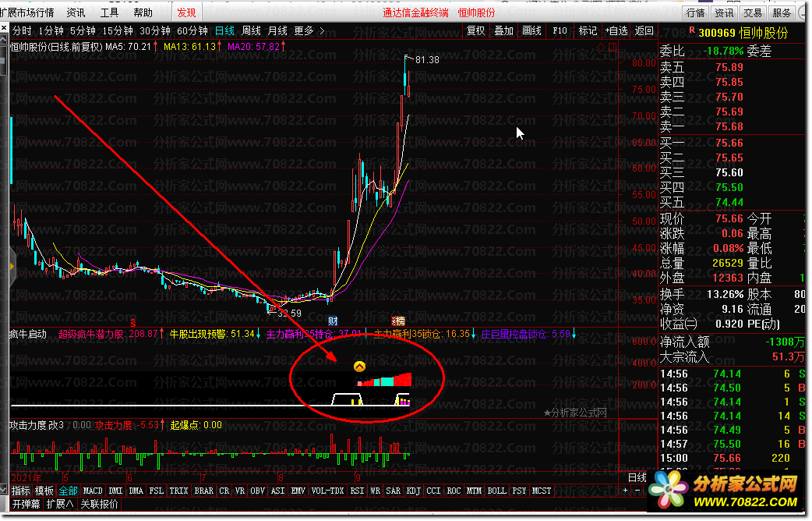Click the 卖一 price 75.68

point(729,126)
